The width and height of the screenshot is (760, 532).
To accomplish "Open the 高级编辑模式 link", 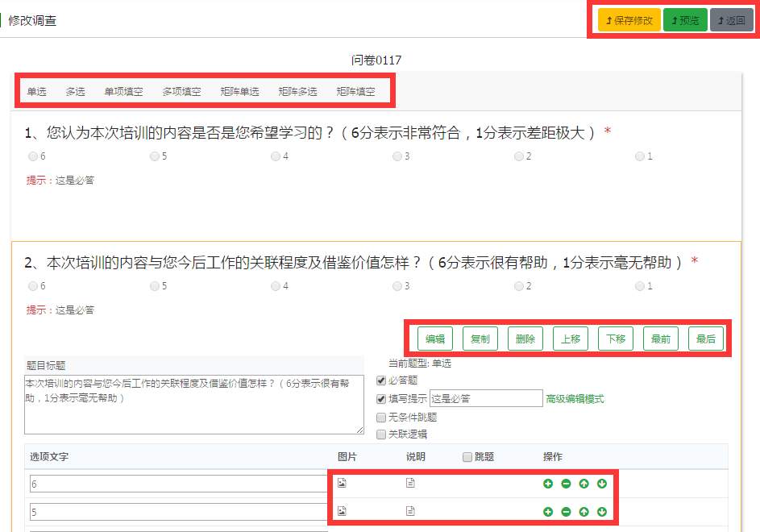I will click(x=575, y=399).
